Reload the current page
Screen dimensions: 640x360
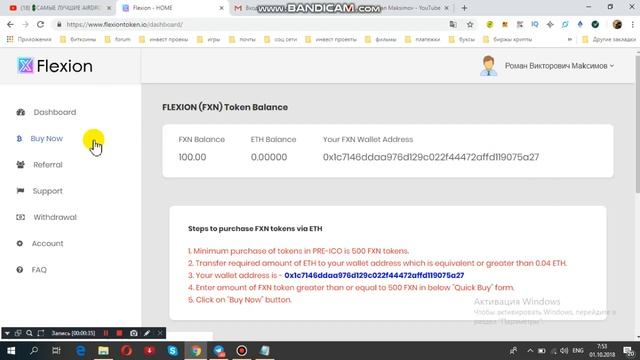pyautogui.click(x=40, y=24)
